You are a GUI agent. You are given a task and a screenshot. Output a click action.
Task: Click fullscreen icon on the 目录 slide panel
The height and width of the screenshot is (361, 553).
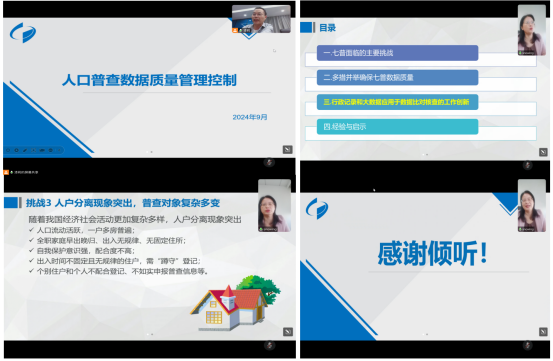click(543, 152)
